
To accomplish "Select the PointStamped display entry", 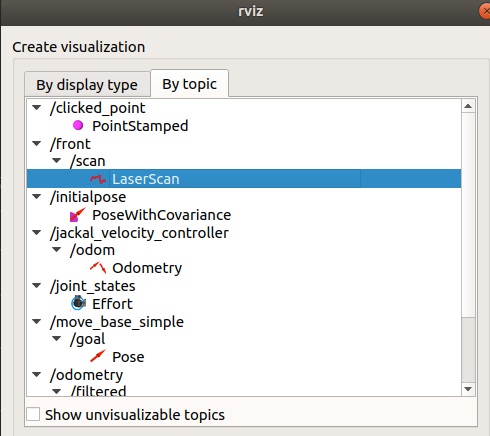I will point(140,126).
